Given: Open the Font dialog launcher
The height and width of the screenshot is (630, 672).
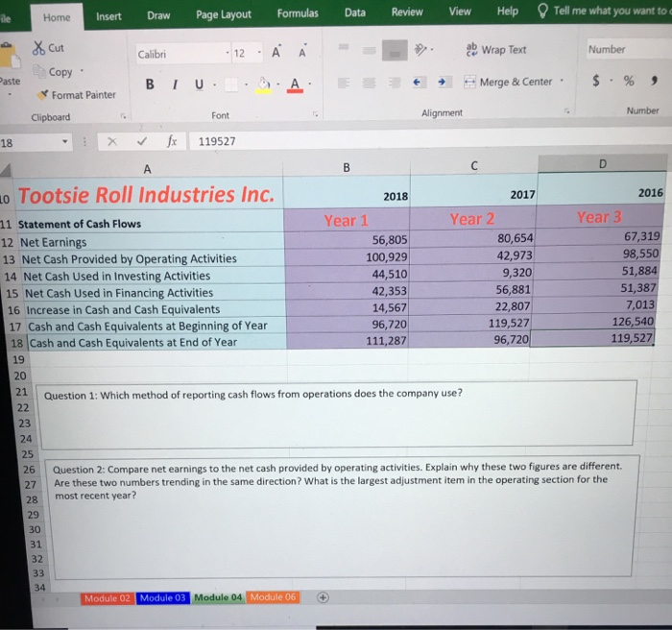Looking at the screenshot, I should coord(315,114).
